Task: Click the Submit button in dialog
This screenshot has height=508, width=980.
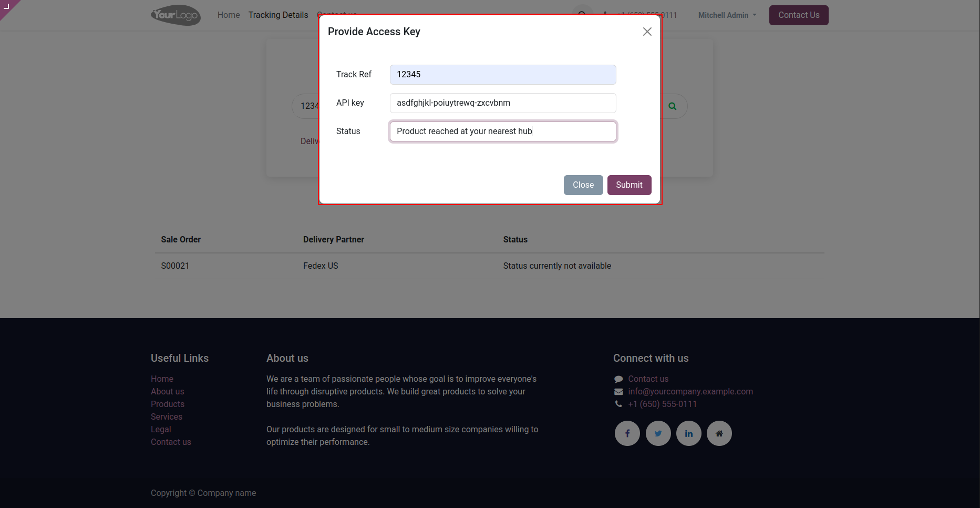Action: click(x=629, y=185)
